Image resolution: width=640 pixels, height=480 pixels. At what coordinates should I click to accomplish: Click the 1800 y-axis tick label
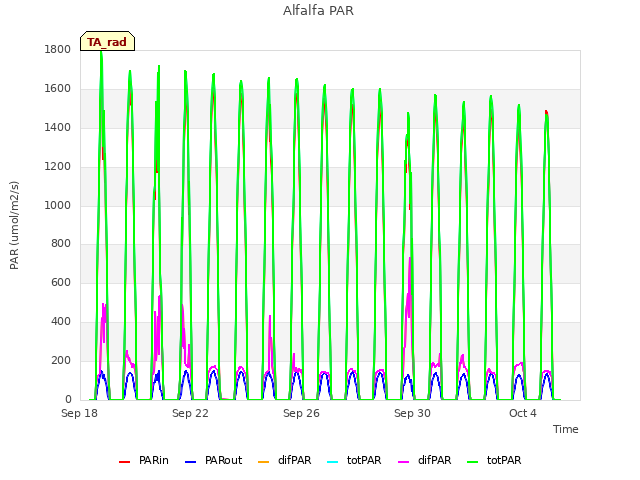pyautogui.click(x=58, y=49)
